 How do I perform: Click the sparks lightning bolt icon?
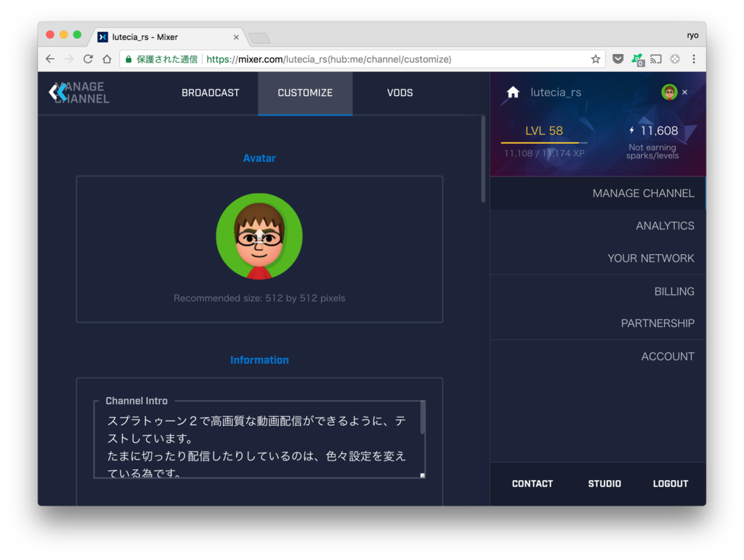[x=631, y=131]
